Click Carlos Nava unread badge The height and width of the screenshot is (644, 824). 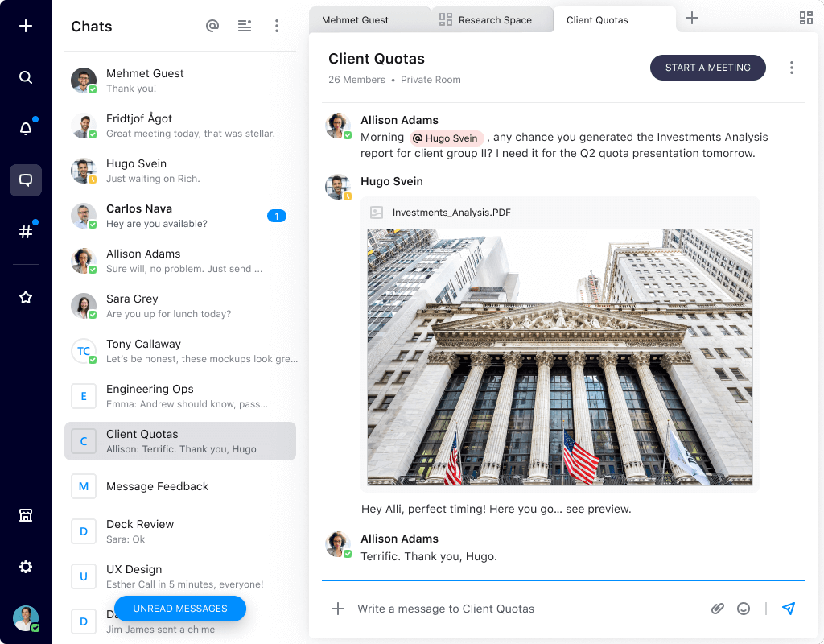277,216
